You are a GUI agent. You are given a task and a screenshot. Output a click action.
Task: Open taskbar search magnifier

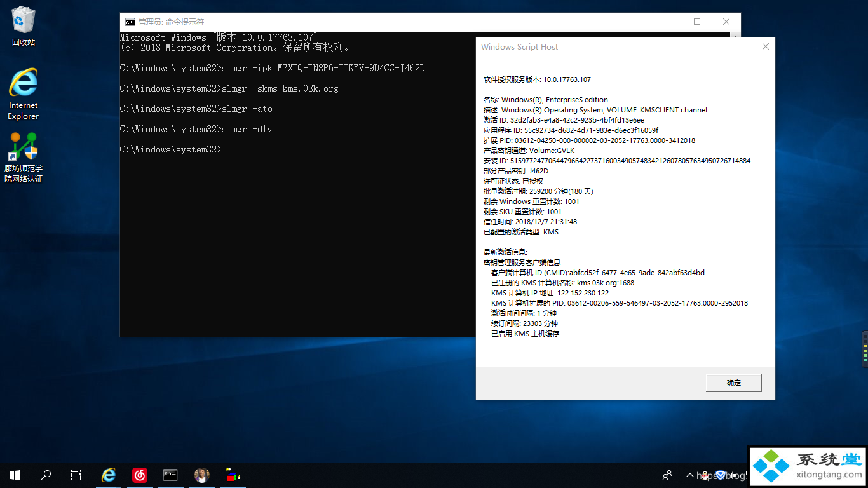point(46,475)
